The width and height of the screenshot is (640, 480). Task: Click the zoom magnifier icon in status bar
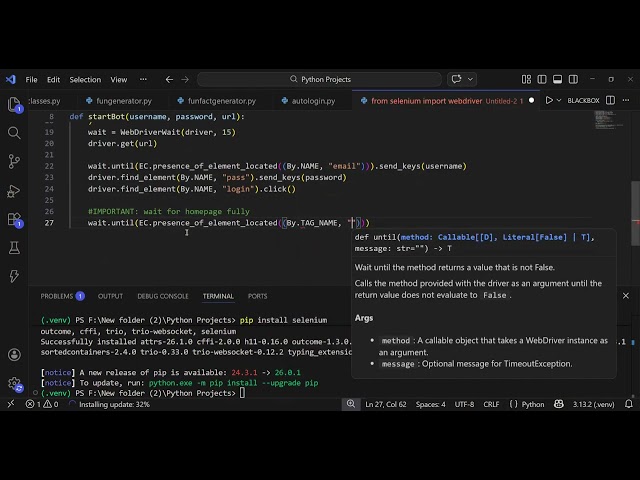pyautogui.click(x=351, y=404)
